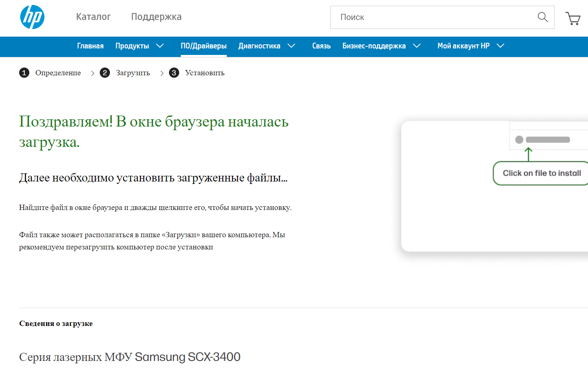Screen dimensions: 588x376
Task: Click the 'Далее необходимо установить' subheading
Action: pos(154,178)
